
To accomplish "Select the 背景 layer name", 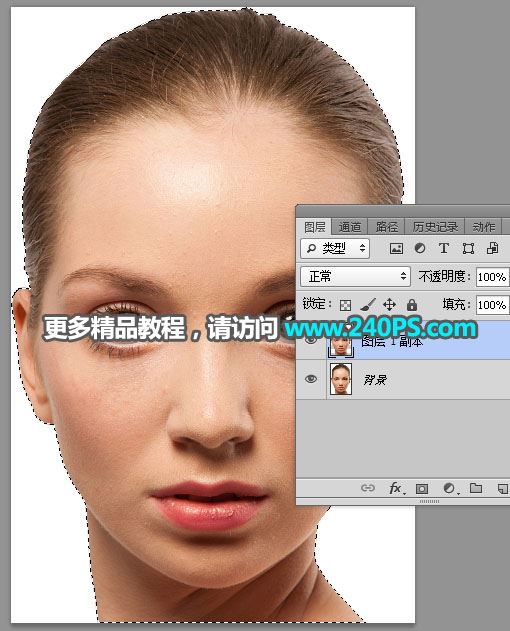I will (x=375, y=379).
